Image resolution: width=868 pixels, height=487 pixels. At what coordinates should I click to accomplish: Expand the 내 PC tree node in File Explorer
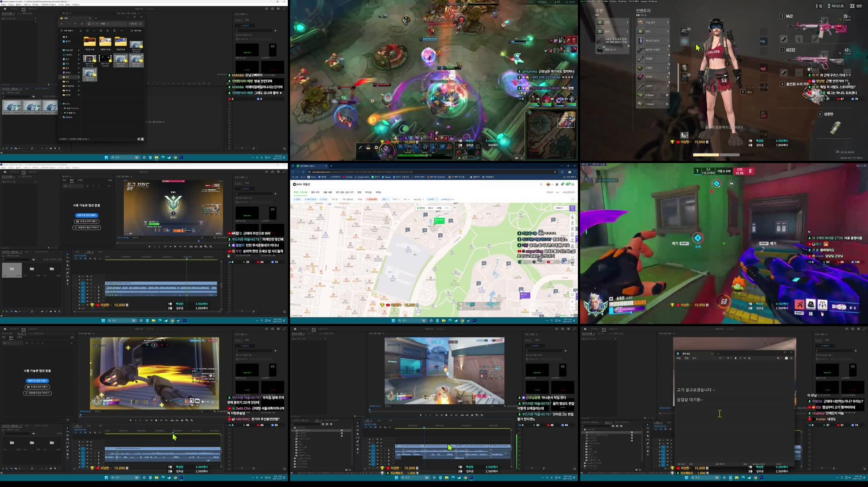(x=61, y=104)
